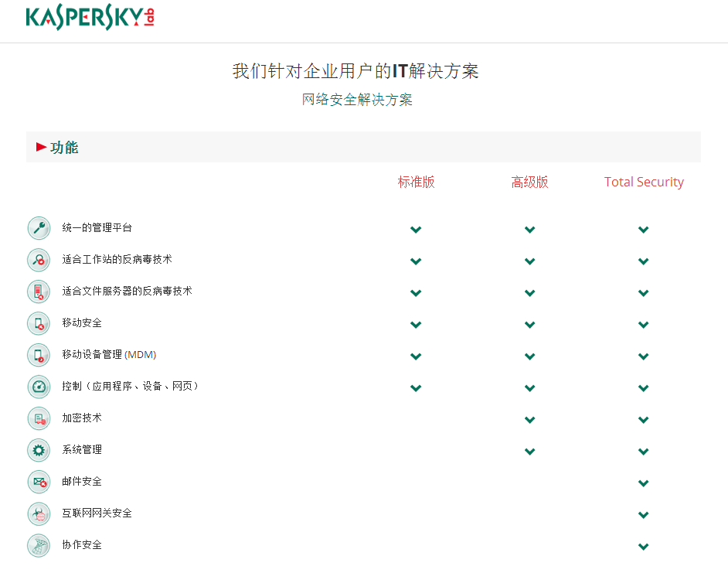The height and width of the screenshot is (573, 728).
Task: Click the gauge icon for 控制（应用程序、设备、网页）
Action: point(39,387)
